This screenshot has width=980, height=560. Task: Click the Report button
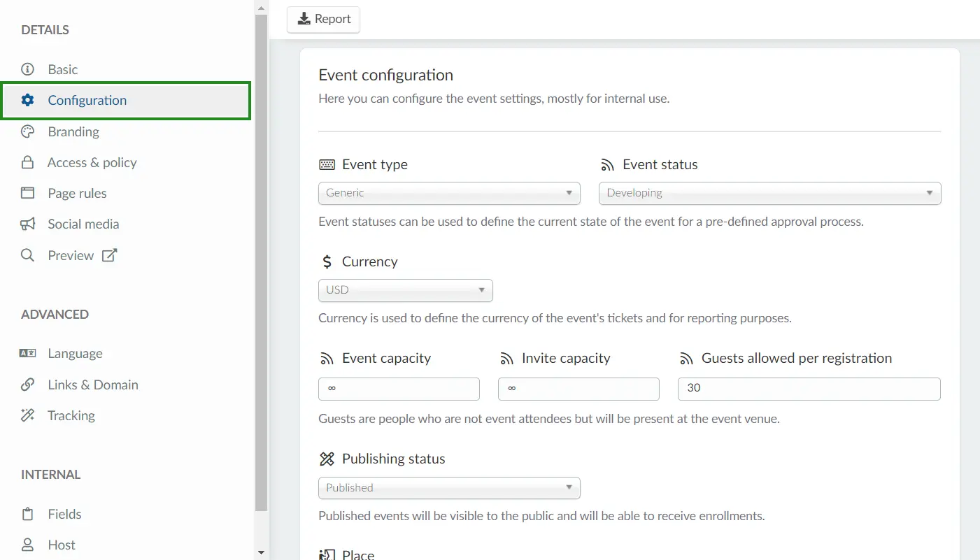(x=324, y=20)
